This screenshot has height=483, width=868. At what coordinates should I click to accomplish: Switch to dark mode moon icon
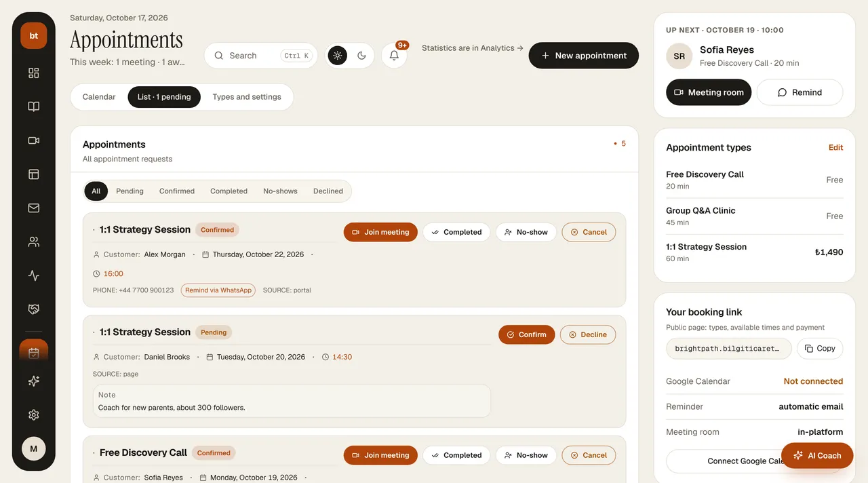coord(361,56)
